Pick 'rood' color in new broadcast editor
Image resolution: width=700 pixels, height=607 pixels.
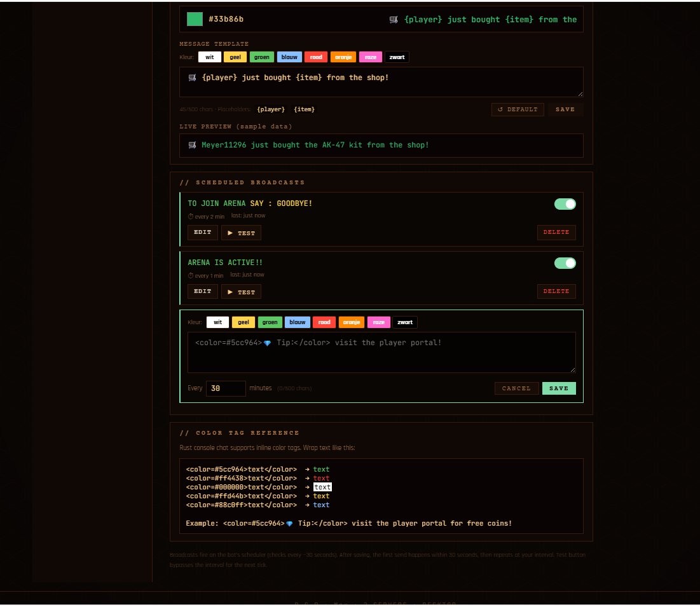coord(324,322)
